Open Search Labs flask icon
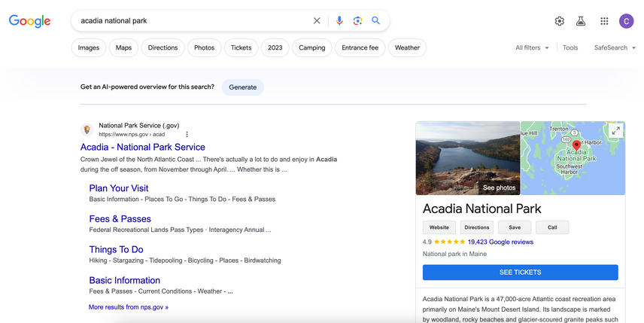Viewport: 644px width, 323px height. click(580, 21)
